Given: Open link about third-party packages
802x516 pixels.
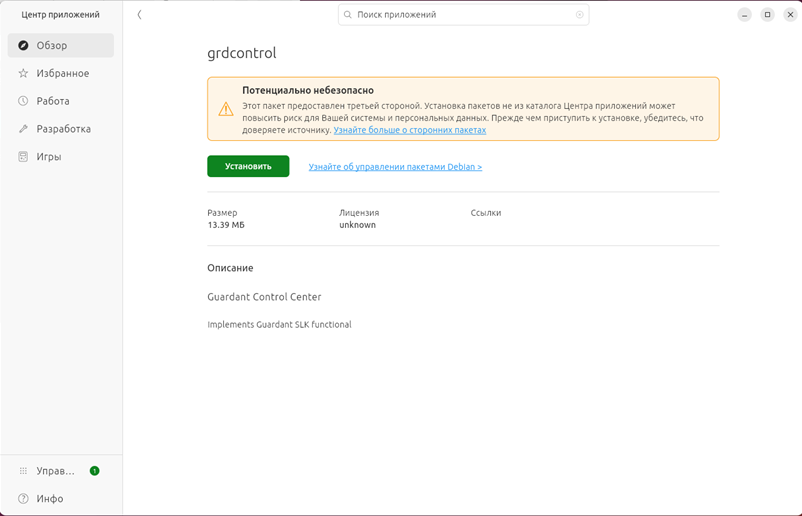Looking at the screenshot, I should tap(410, 130).
